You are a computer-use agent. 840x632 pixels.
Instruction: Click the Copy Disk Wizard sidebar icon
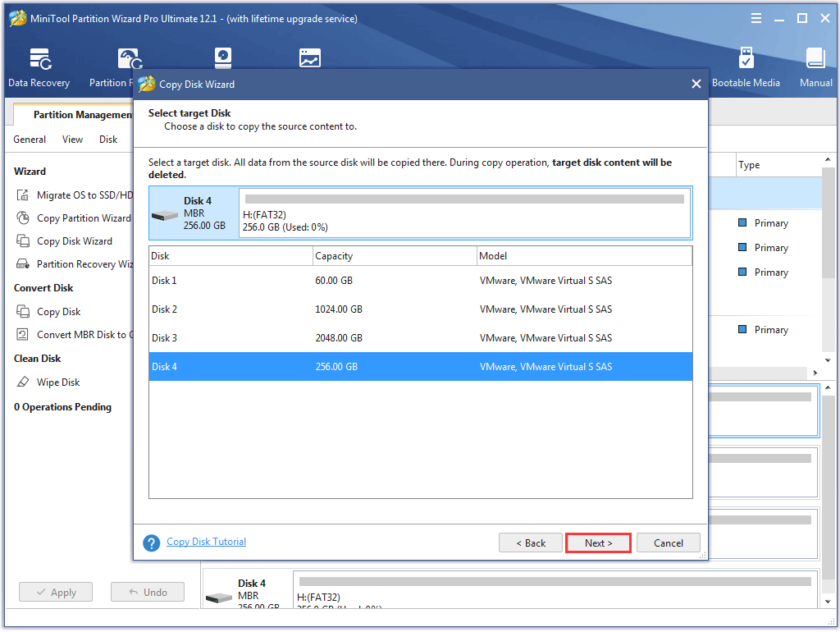click(x=22, y=241)
